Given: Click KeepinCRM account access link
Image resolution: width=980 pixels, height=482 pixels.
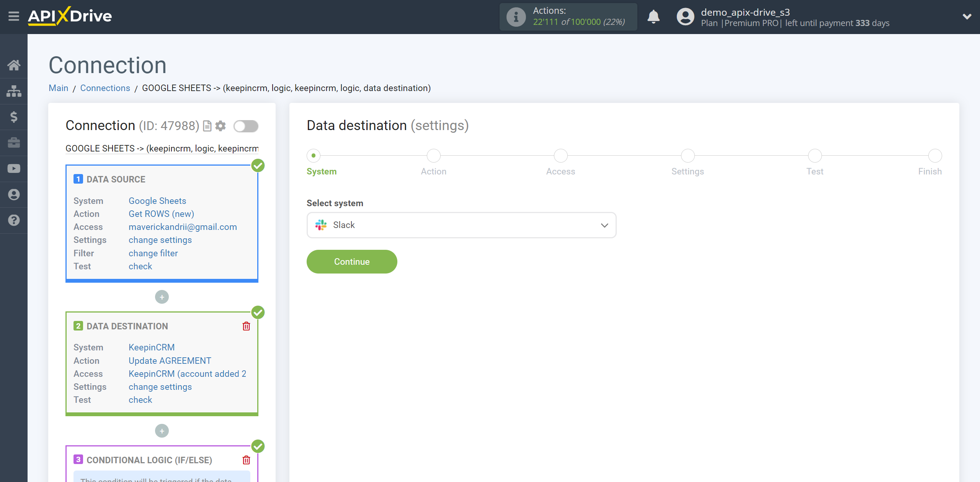Looking at the screenshot, I should [188, 374].
